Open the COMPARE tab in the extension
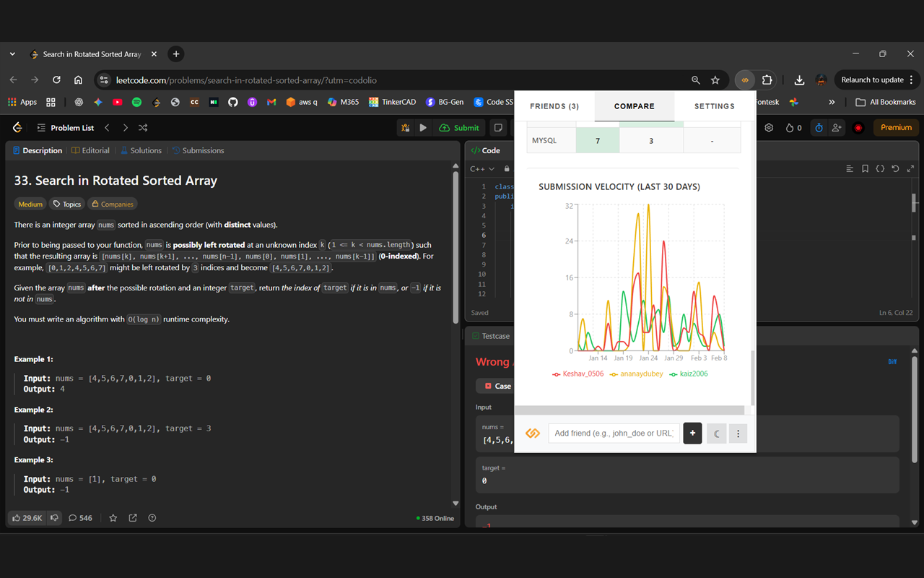 (x=634, y=105)
